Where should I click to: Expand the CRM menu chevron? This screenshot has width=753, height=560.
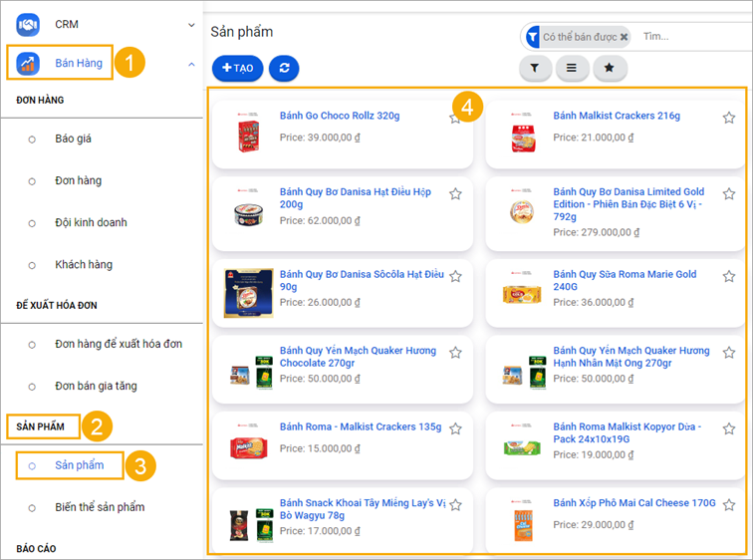(191, 25)
